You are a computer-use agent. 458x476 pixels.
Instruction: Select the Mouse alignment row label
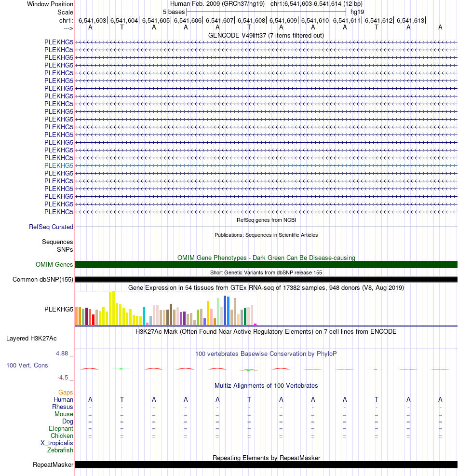(x=64, y=414)
